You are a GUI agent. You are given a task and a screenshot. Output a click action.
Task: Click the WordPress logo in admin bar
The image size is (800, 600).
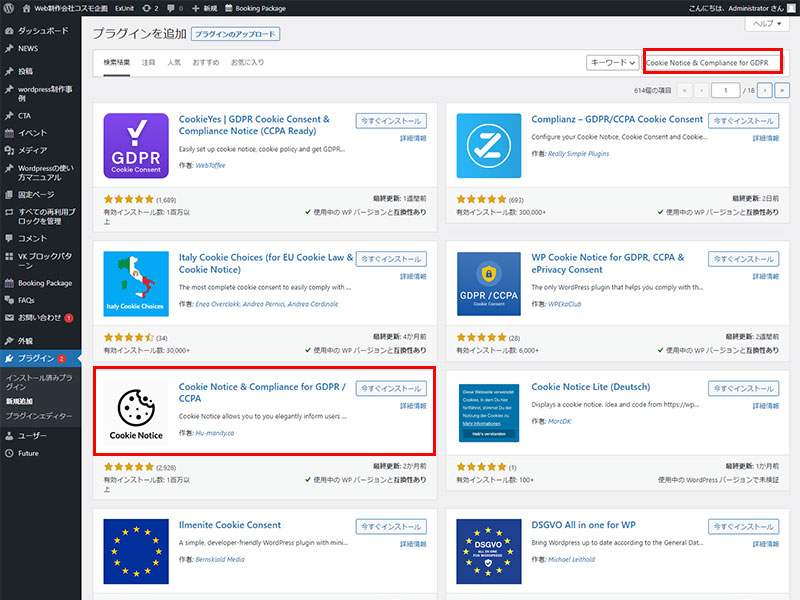click(x=9, y=8)
